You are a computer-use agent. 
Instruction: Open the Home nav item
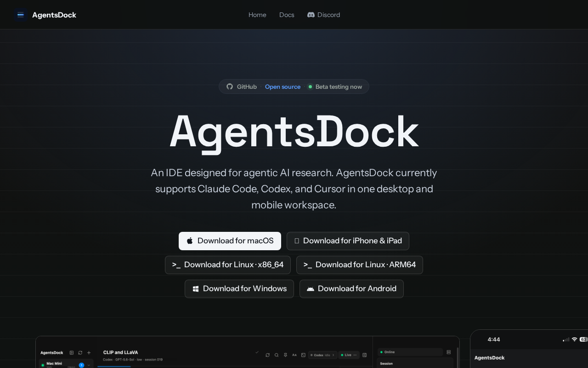click(x=257, y=15)
